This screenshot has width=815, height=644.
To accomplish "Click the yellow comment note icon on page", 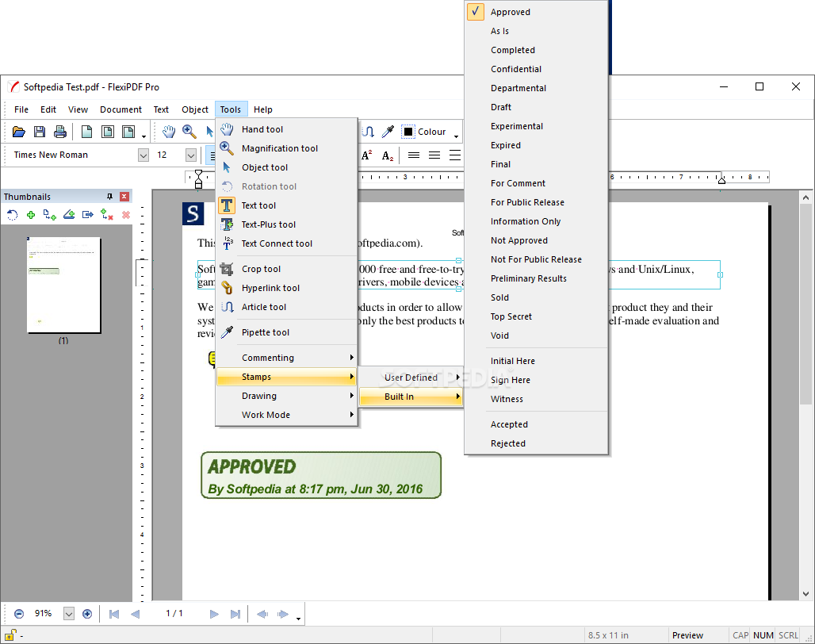I will (212, 358).
